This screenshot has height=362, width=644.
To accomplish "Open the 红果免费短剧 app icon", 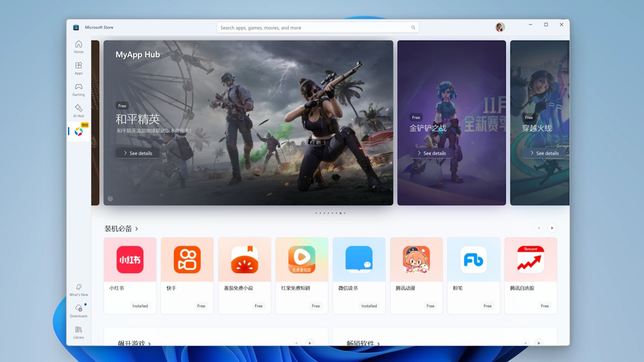I will pyautogui.click(x=302, y=259).
